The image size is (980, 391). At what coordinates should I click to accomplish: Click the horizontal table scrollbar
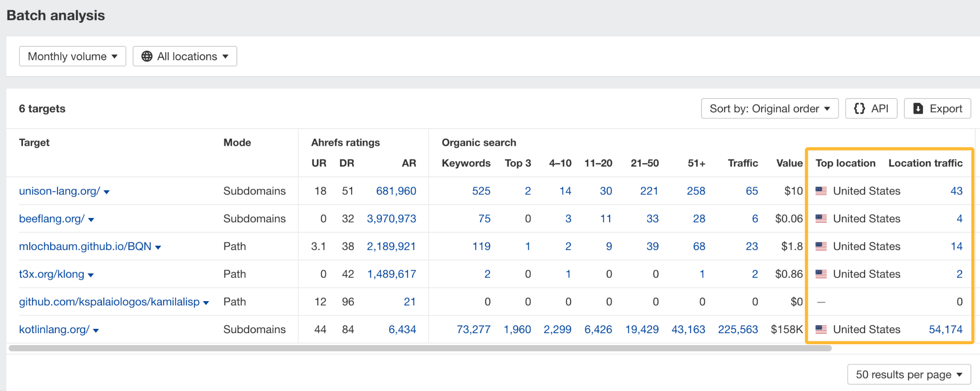(420, 348)
